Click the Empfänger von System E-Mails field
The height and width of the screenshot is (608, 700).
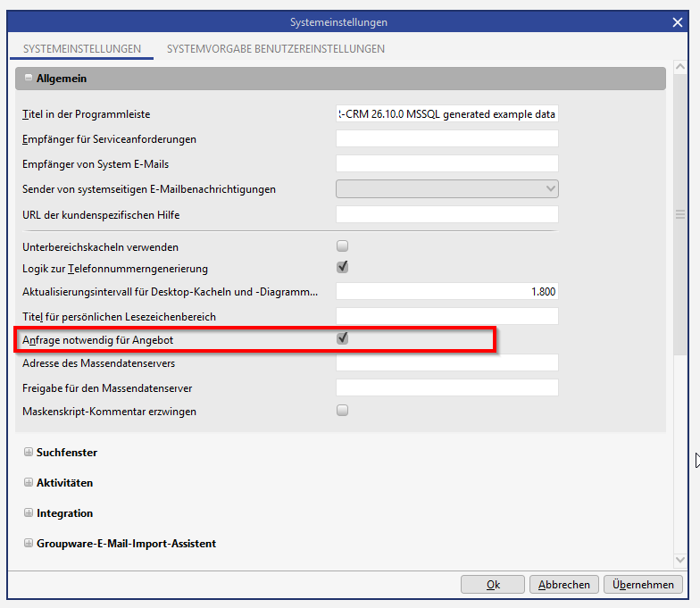click(x=446, y=163)
